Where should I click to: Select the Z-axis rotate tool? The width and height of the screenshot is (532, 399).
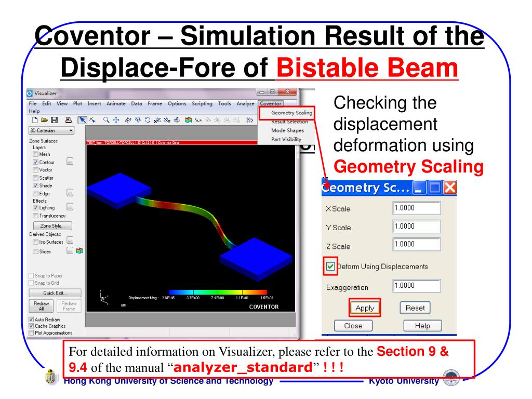[x=177, y=120]
